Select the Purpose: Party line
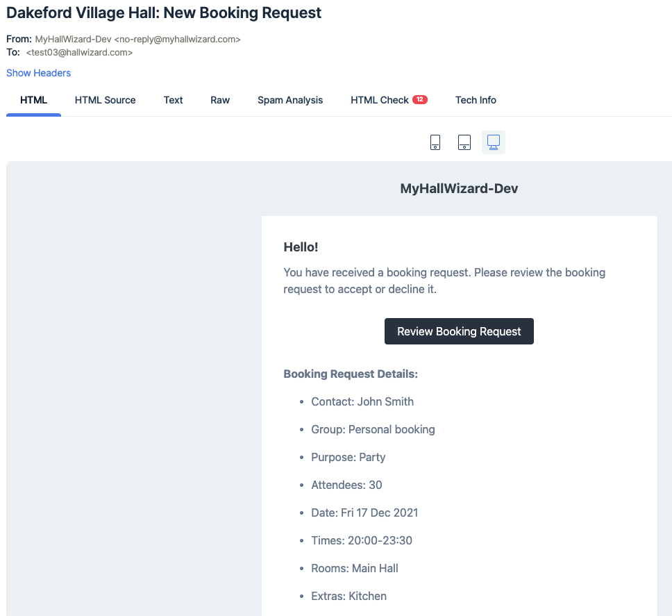672x616 pixels. (348, 458)
